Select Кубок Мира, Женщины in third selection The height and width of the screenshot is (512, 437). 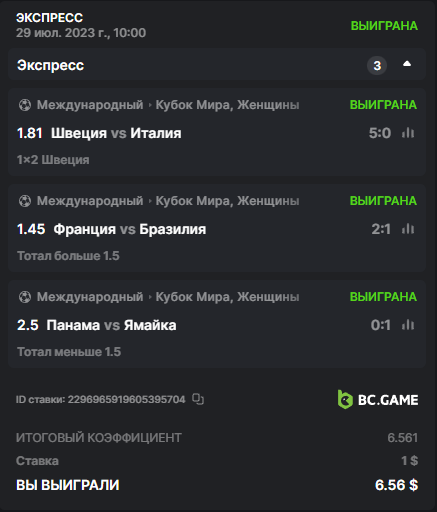coord(227,297)
